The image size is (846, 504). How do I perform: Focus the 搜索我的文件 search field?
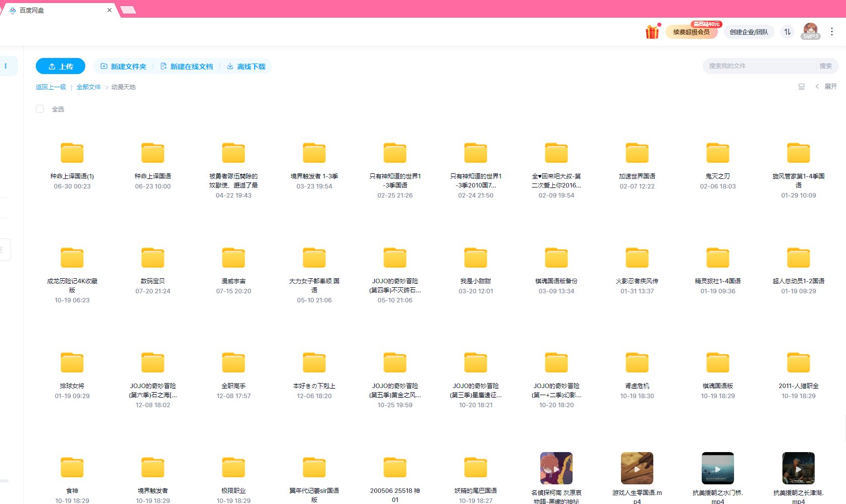(759, 66)
